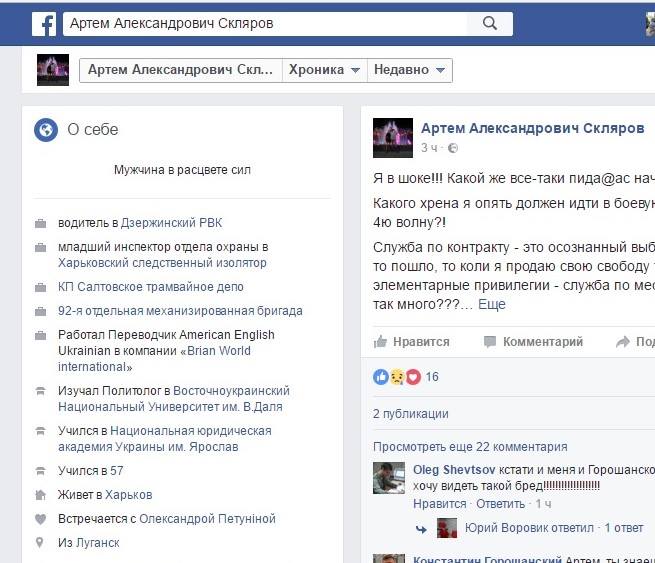Screen dimensions: 655x563
Task: Click the red heart reaction icon
Action: 414,377
